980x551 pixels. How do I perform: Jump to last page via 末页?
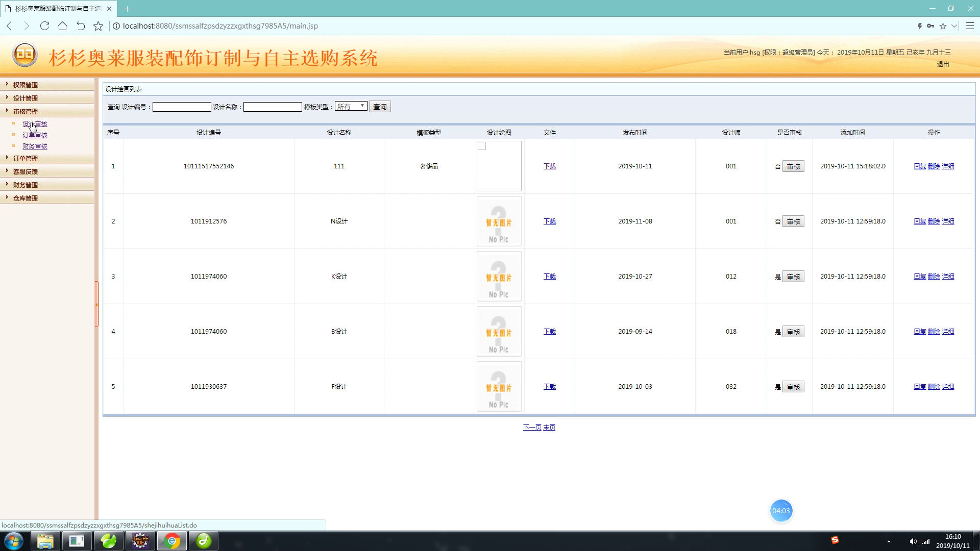[x=549, y=428]
